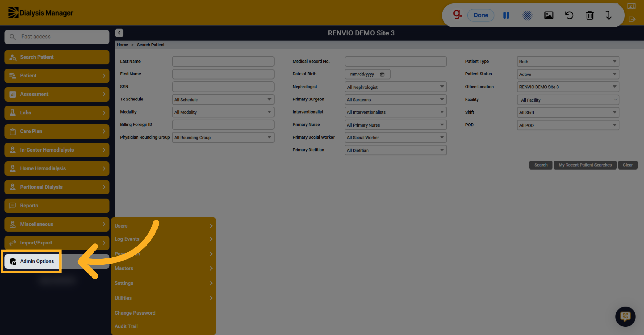Click into the Last Name field
The width and height of the screenshot is (644, 335).
(x=223, y=62)
